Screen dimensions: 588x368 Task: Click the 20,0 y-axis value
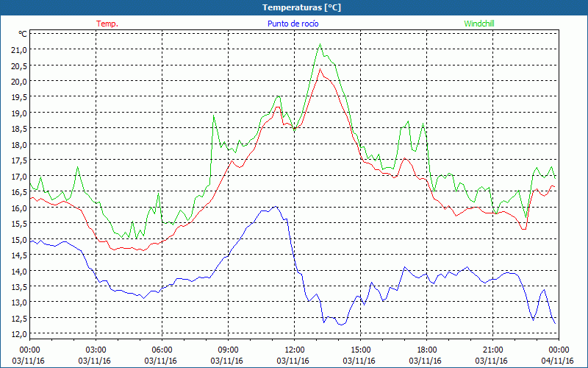coord(20,81)
